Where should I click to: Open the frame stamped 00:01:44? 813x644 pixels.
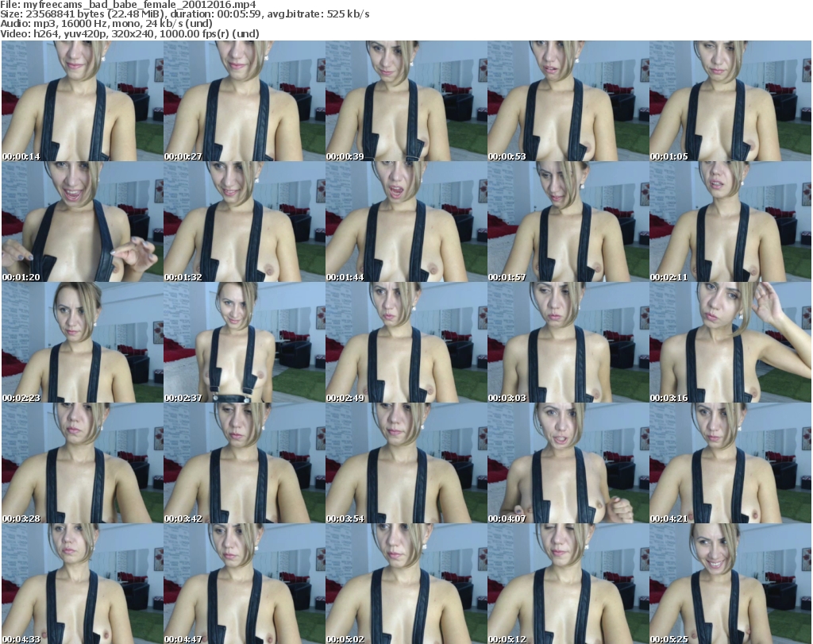point(406,222)
